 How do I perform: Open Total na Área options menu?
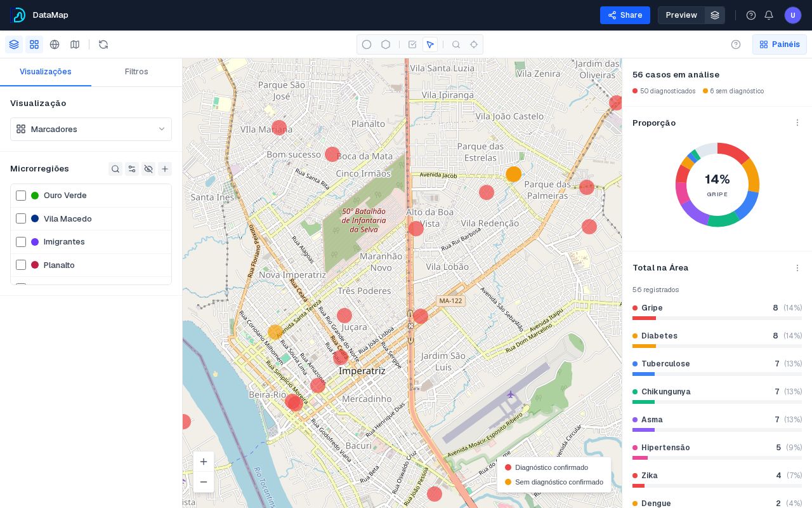[797, 268]
